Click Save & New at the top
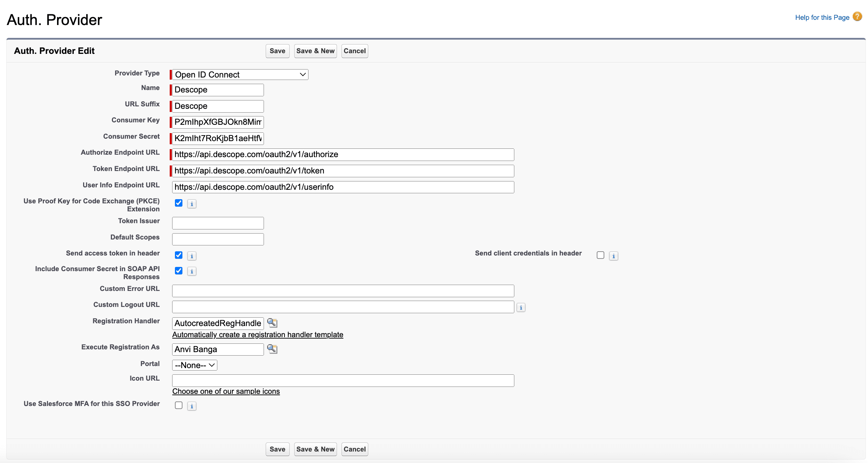Screen dimensions: 868x463 point(315,51)
